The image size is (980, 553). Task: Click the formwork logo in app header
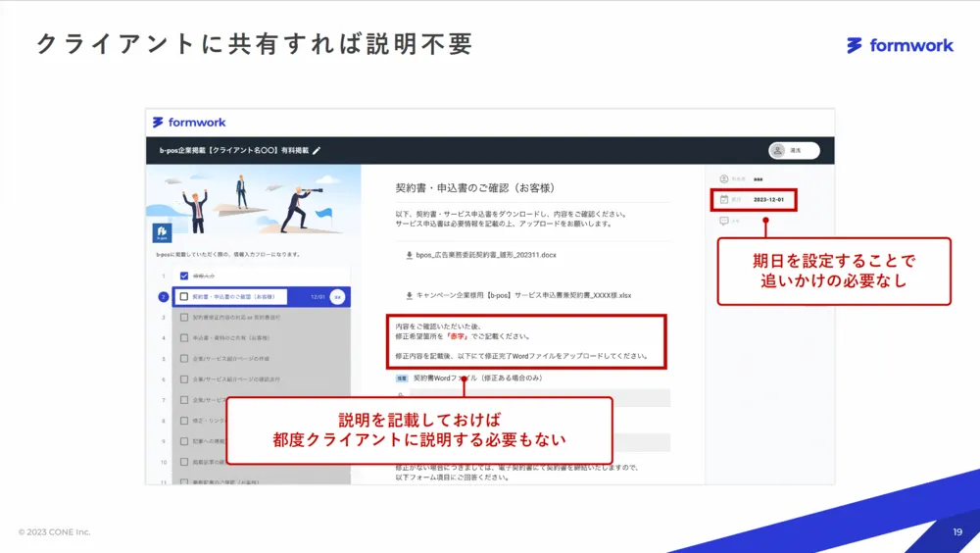tap(189, 122)
